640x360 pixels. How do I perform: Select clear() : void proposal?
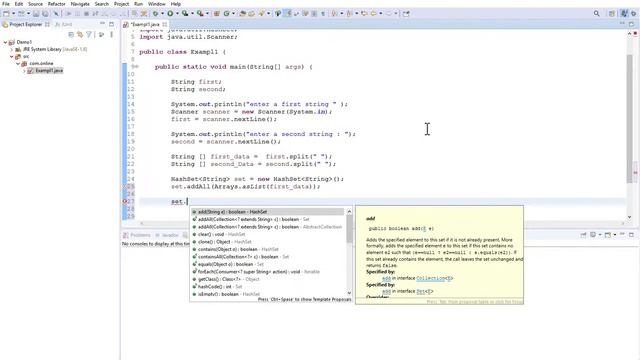coord(267,234)
